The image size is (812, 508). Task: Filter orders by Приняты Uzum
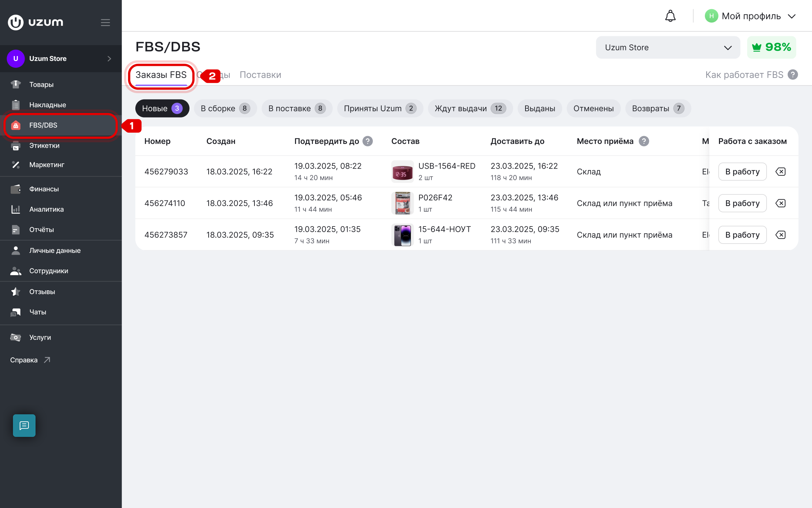point(380,108)
